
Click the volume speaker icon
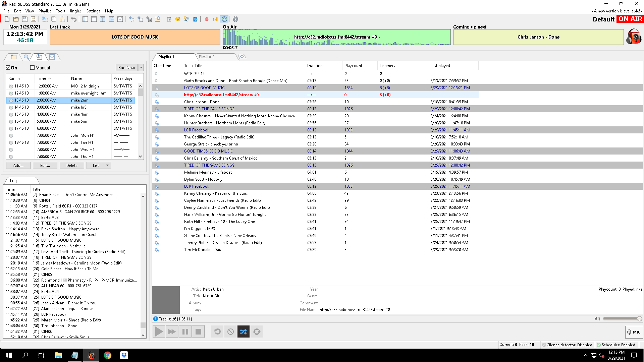pyautogui.click(x=597, y=319)
